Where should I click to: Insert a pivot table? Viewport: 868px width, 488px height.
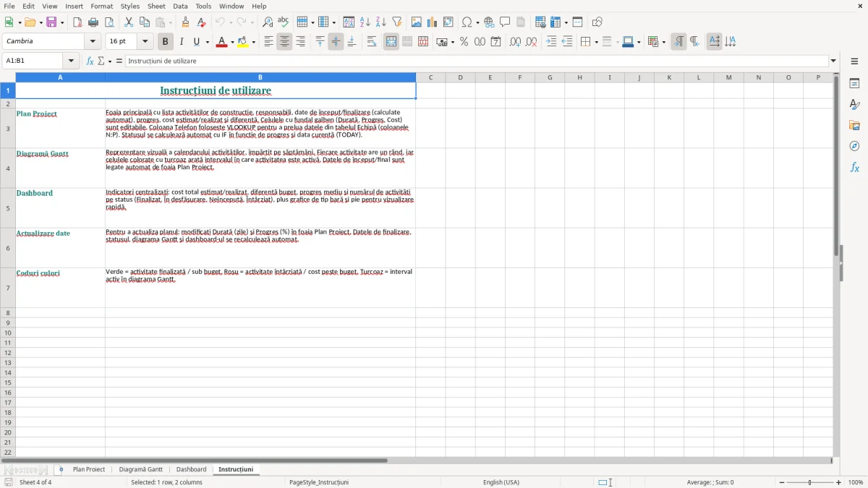pyautogui.click(x=448, y=22)
